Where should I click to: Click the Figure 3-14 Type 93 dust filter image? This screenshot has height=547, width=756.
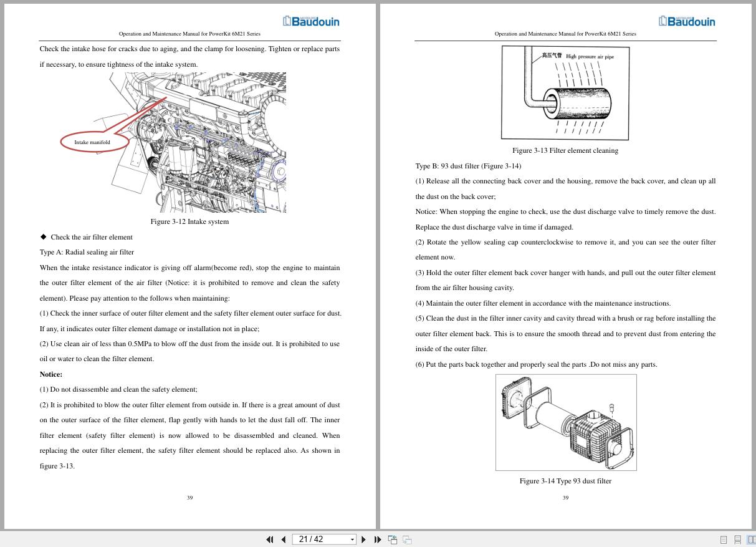point(565,422)
